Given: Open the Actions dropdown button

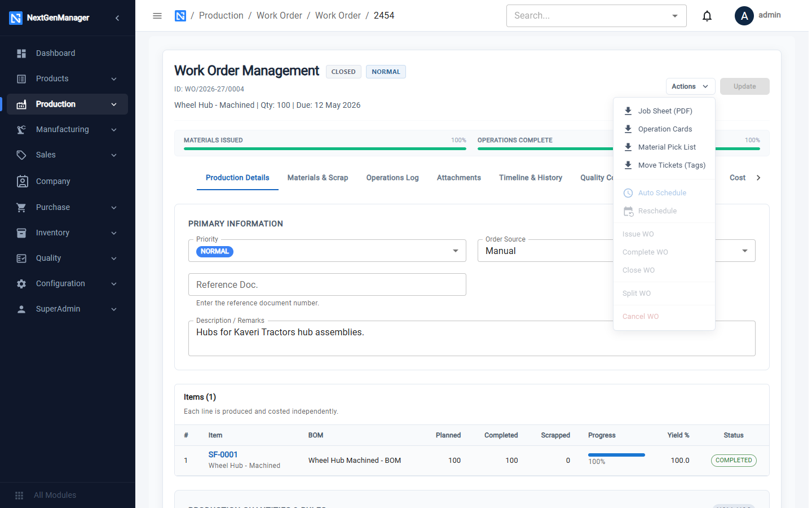Looking at the screenshot, I should (690, 86).
